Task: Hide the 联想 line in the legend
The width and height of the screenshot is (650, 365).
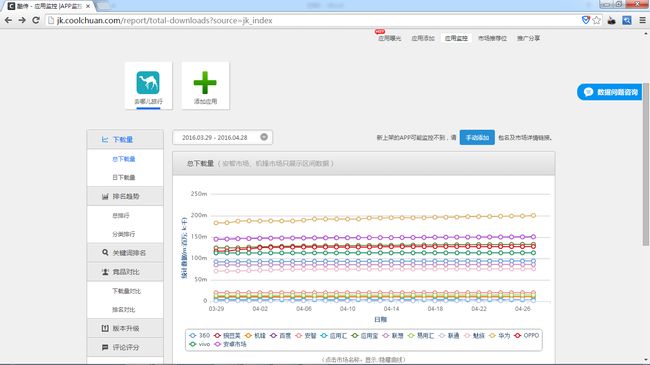Action: click(x=393, y=335)
